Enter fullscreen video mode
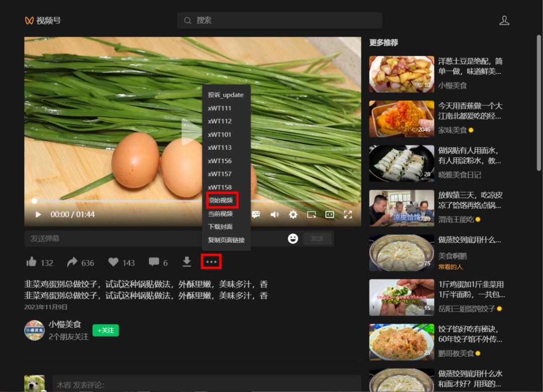This screenshot has width=543, height=392. pyautogui.click(x=348, y=215)
